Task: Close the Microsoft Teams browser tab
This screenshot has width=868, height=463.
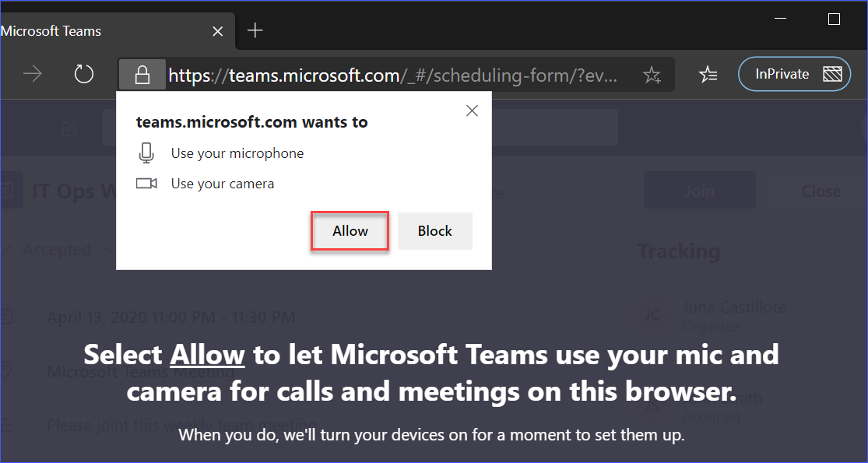Action: click(218, 31)
